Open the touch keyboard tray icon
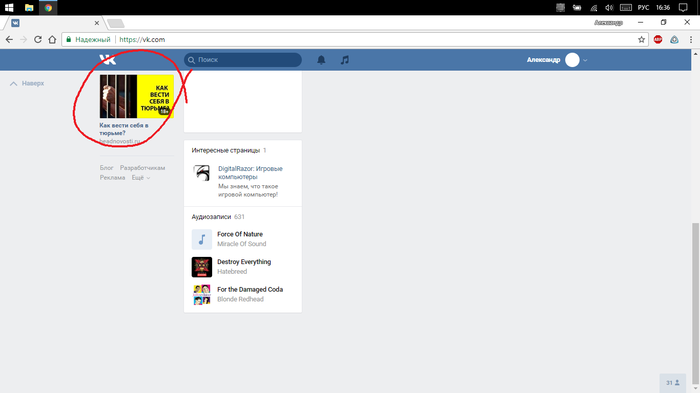The height and width of the screenshot is (393, 700). click(626, 8)
